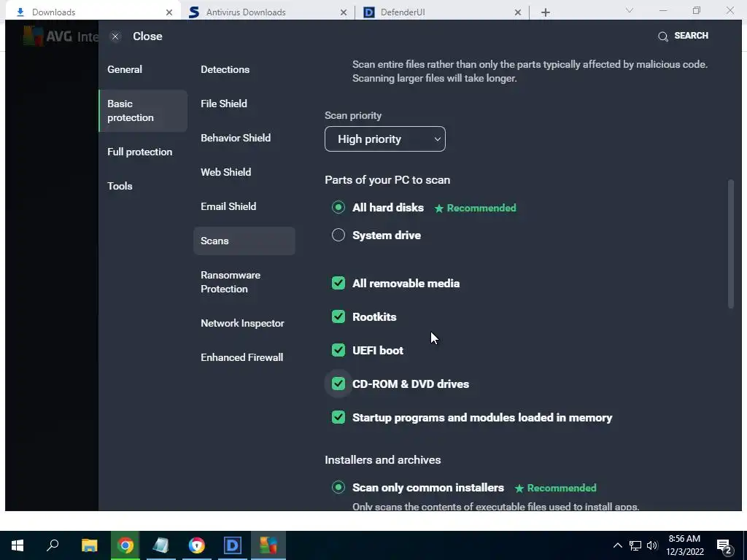The width and height of the screenshot is (747, 560).
Task: Go to Web Shield settings
Action: [226, 172]
